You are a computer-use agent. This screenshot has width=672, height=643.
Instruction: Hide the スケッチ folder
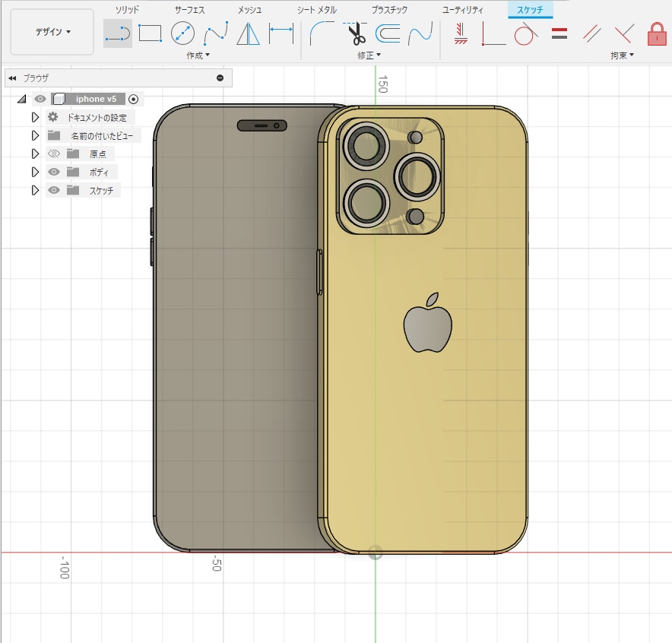(53, 190)
